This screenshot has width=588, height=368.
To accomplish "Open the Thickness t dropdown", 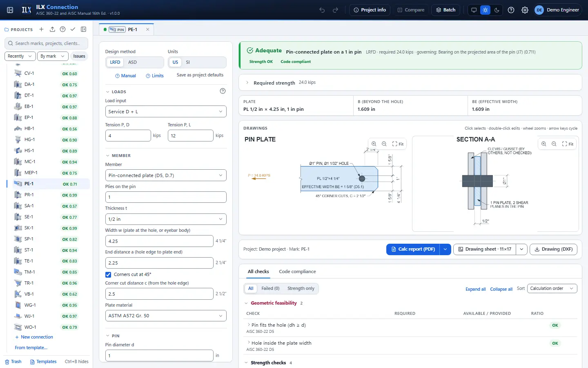I will coord(166,219).
